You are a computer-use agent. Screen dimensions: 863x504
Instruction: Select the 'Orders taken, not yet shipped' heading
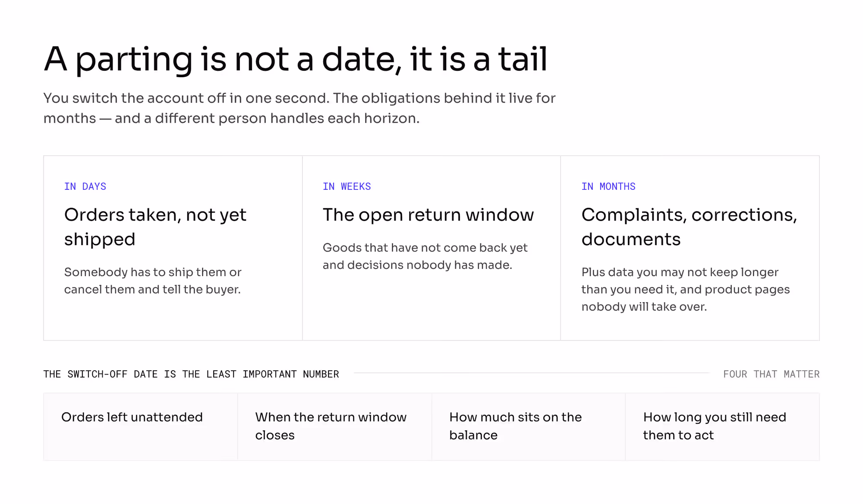(x=155, y=227)
